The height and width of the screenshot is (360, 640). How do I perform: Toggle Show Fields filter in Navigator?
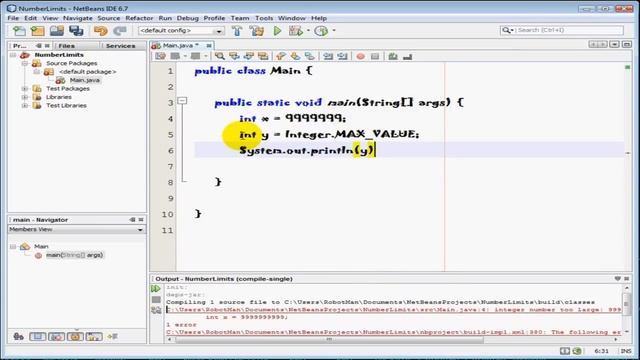tap(37, 337)
